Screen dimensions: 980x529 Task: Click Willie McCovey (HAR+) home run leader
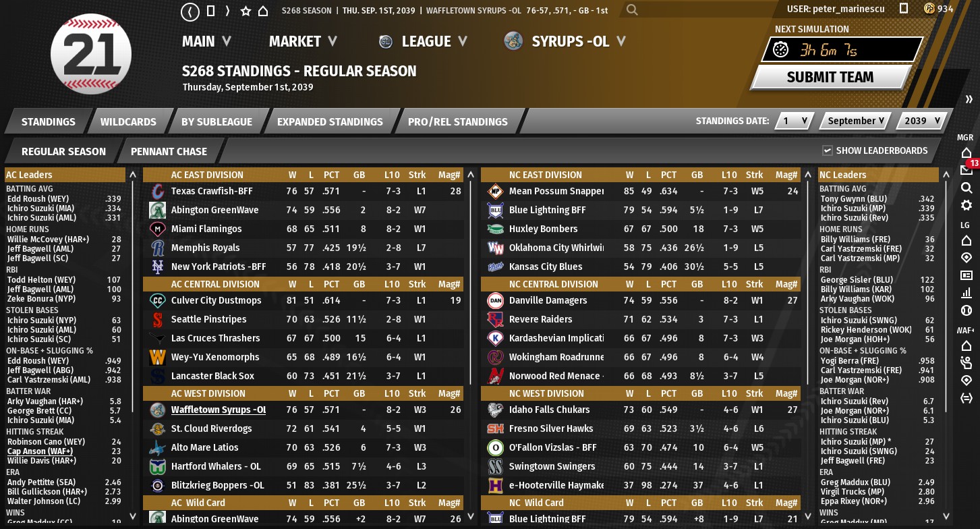47,240
